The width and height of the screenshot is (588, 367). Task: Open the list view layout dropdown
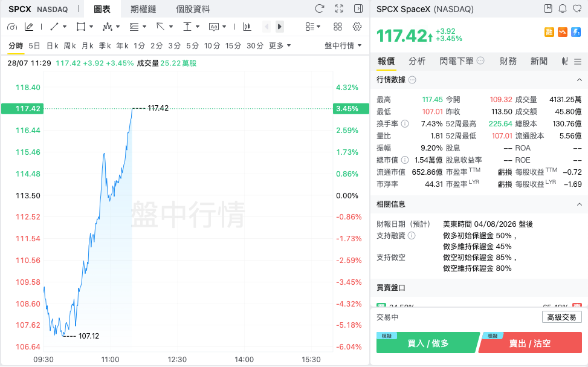pos(313,27)
